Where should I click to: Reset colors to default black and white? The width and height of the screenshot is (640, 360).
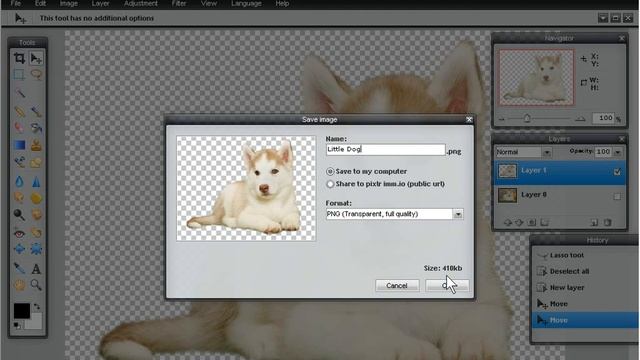tap(17, 325)
